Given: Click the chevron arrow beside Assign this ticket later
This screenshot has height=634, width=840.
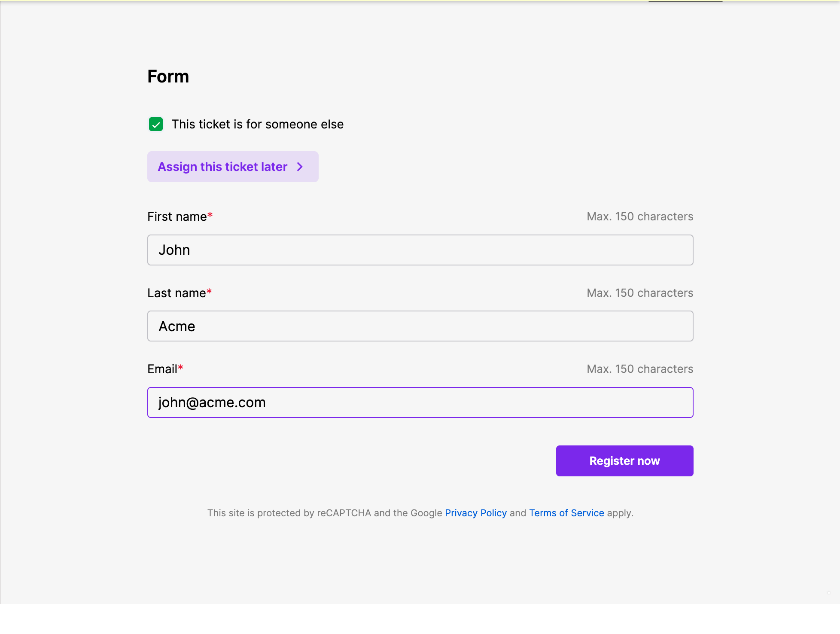Looking at the screenshot, I should [x=300, y=167].
